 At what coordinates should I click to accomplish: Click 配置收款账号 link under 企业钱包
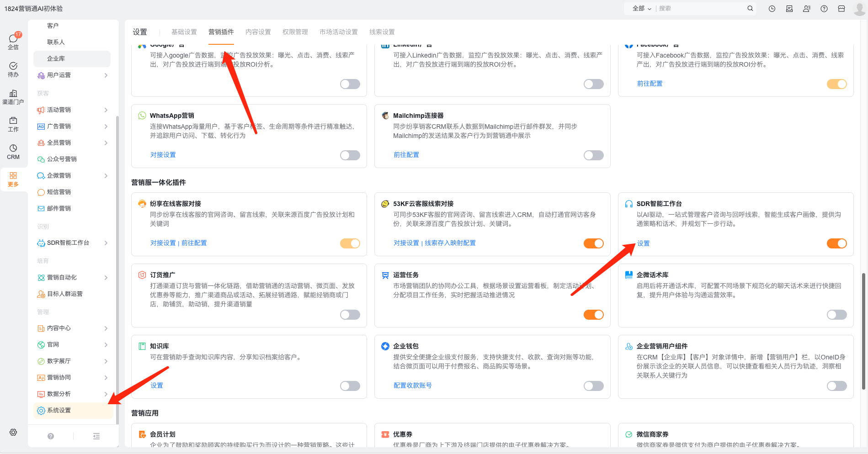coord(412,385)
